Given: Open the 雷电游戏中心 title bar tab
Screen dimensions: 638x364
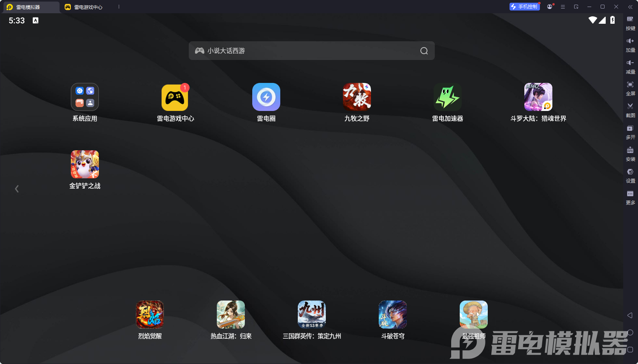Looking at the screenshot, I should (x=84, y=7).
